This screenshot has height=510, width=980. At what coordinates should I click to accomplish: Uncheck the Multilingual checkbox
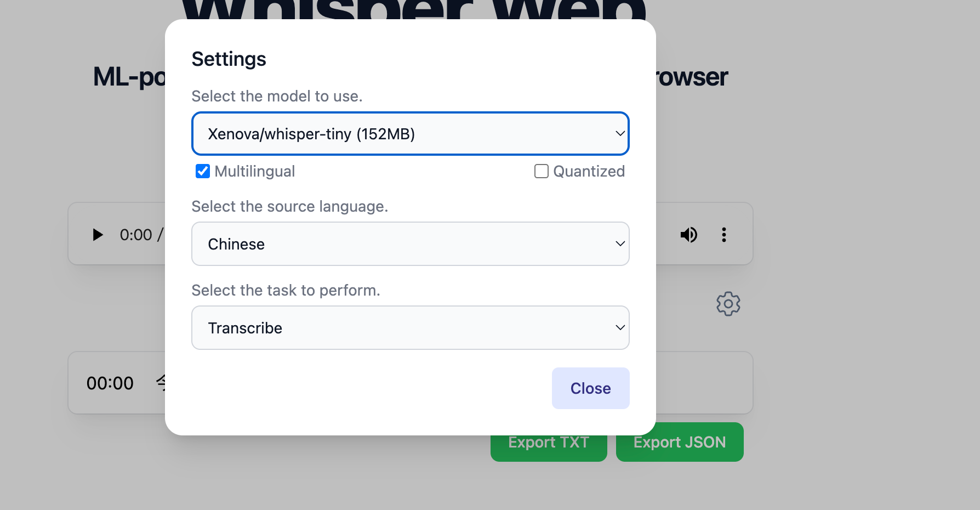point(203,172)
